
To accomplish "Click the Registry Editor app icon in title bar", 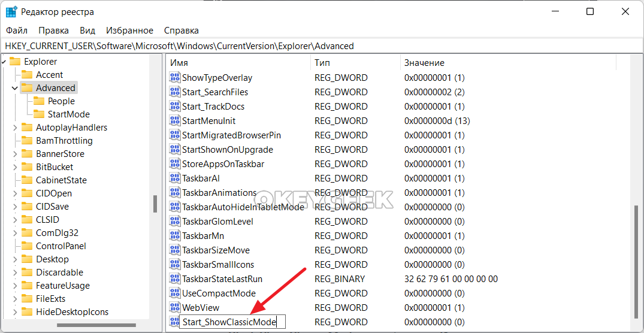I will pyautogui.click(x=11, y=12).
